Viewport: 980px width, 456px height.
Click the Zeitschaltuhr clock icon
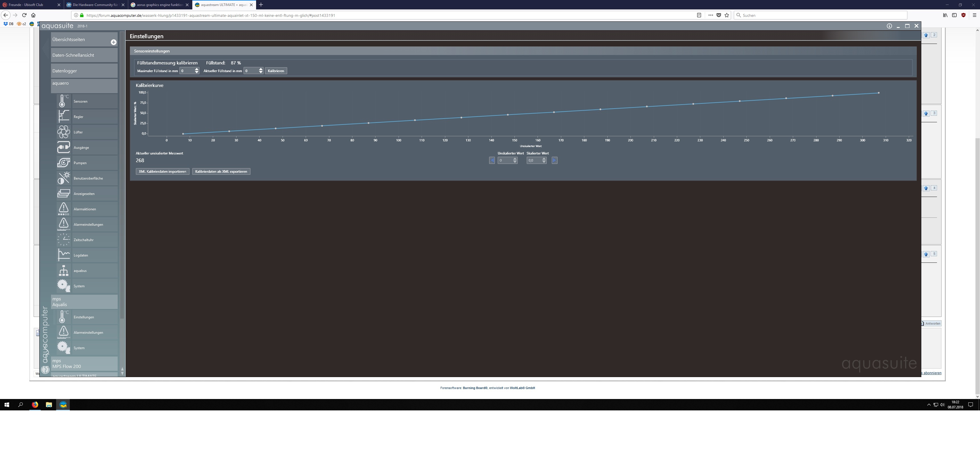(x=63, y=240)
